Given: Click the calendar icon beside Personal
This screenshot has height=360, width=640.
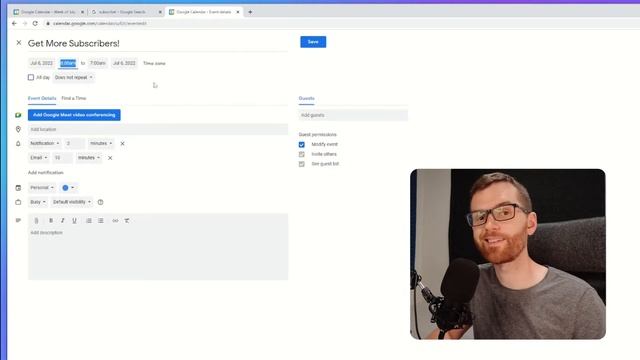Looking at the screenshot, I should click(x=18, y=188).
